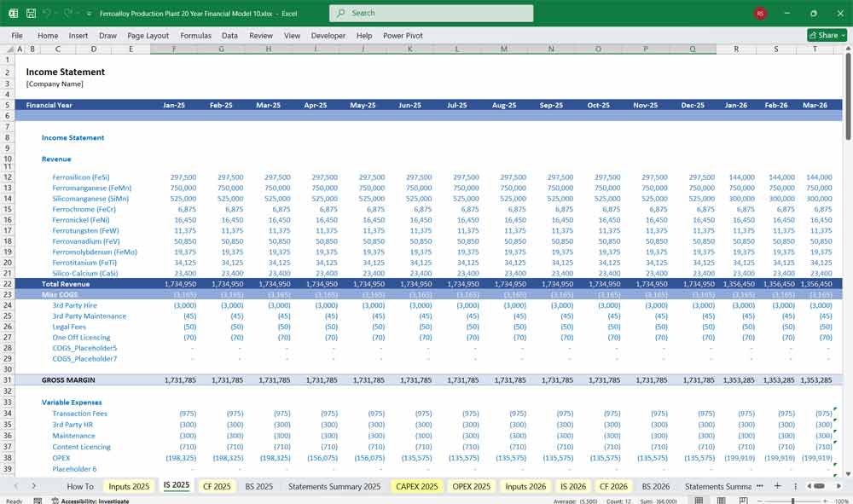Viewport: 853px width, 504px height.
Task: Click the Redo icon
Action: click(69, 13)
